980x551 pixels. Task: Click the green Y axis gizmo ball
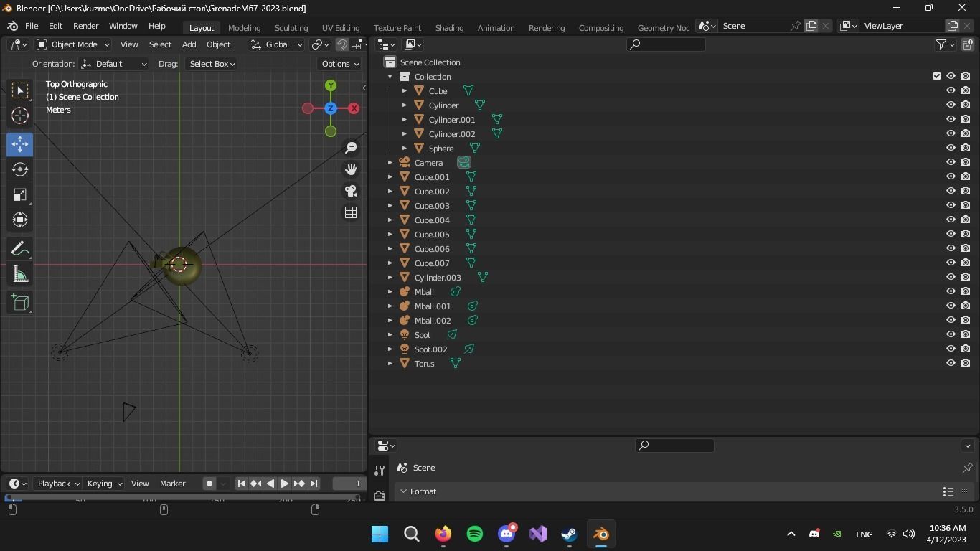pos(331,85)
